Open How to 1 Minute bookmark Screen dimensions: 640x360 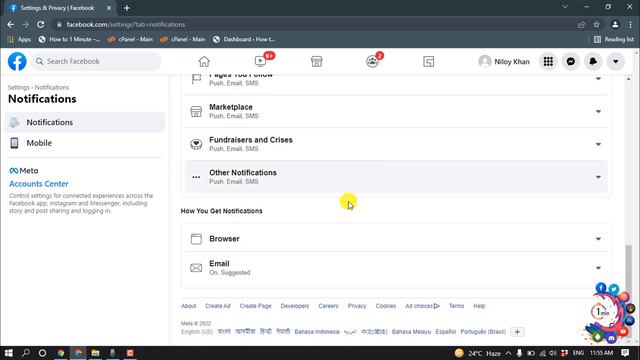[x=69, y=39]
